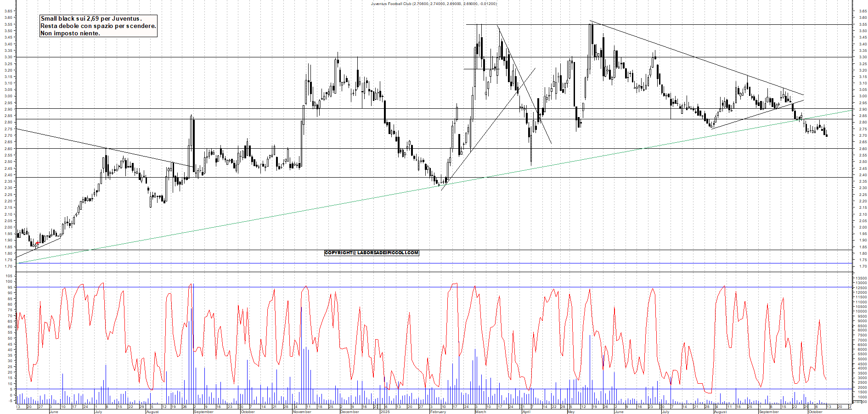Click the 3.65 price label on left axis

(x=8, y=11)
